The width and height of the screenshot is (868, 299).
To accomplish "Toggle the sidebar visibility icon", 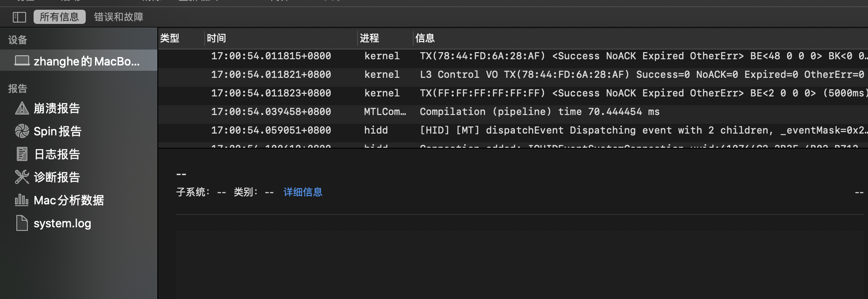I will tap(19, 17).
